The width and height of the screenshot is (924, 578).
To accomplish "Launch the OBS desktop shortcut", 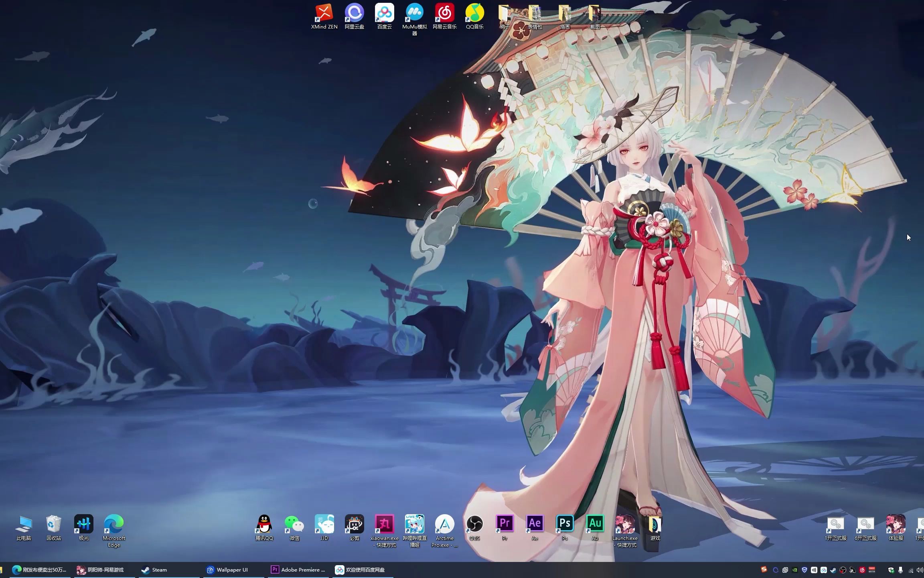I will pyautogui.click(x=475, y=528).
